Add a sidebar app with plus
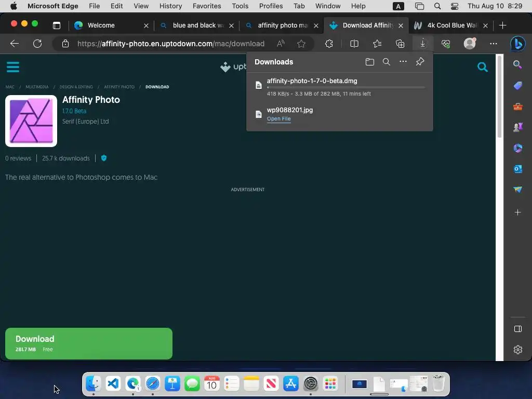The image size is (532, 399). coord(518,212)
